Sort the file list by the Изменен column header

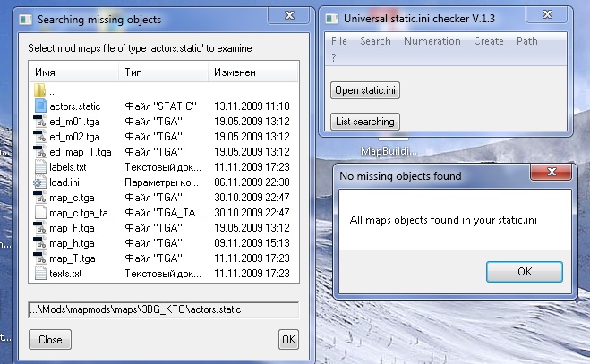(252, 72)
